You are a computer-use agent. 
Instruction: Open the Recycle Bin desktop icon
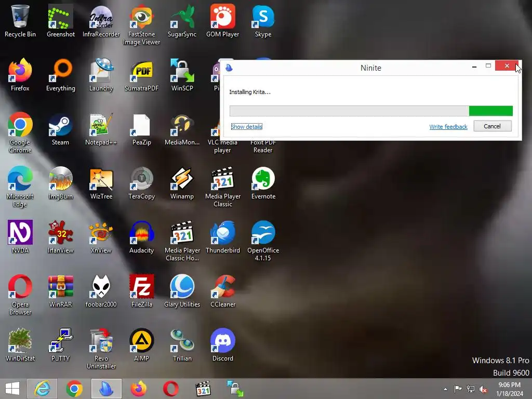[x=20, y=21]
